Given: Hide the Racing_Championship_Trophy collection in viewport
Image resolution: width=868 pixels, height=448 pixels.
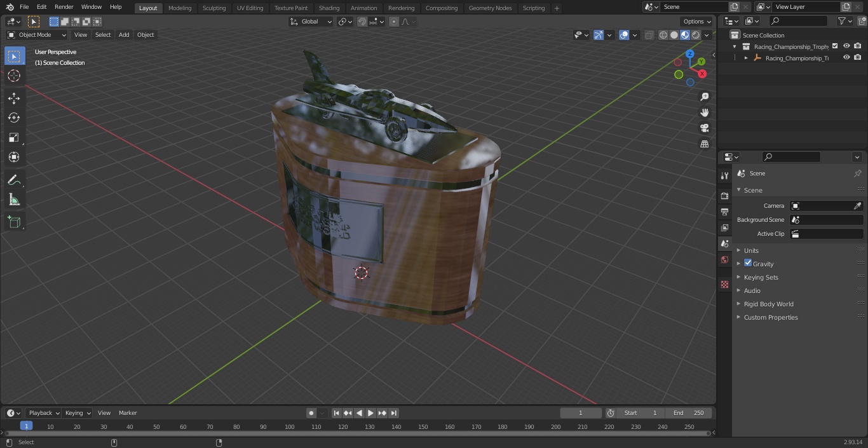Looking at the screenshot, I should click(846, 46).
